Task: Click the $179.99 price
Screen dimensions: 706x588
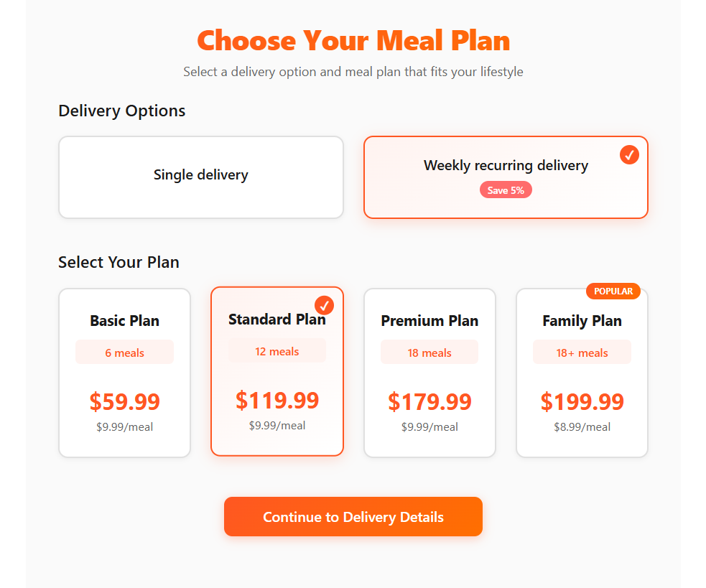Action: (429, 401)
